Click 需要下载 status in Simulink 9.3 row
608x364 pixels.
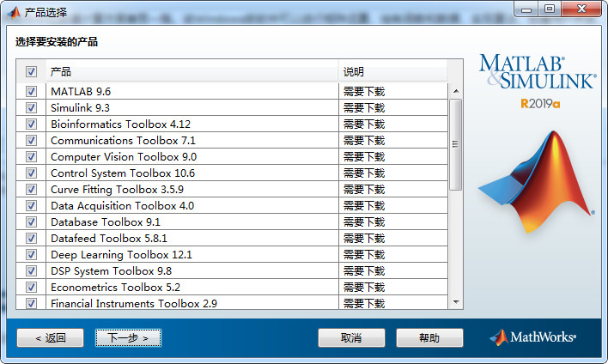pyautogui.click(x=364, y=108)
